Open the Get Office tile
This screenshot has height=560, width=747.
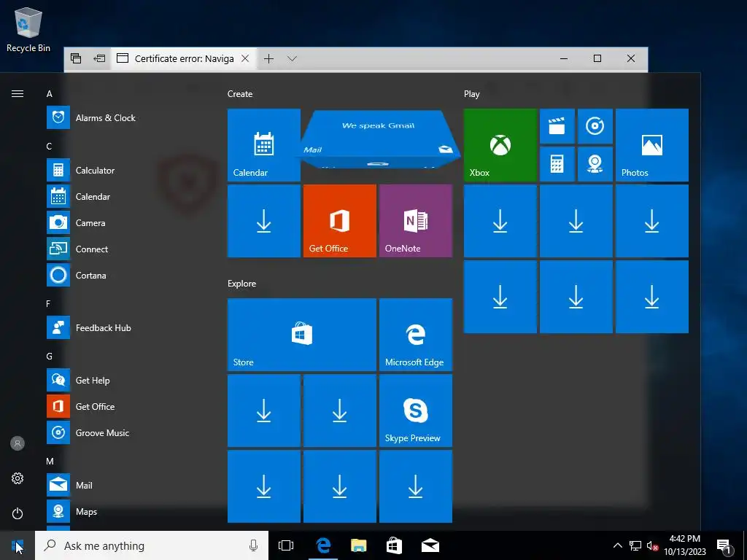pos(340,221)
